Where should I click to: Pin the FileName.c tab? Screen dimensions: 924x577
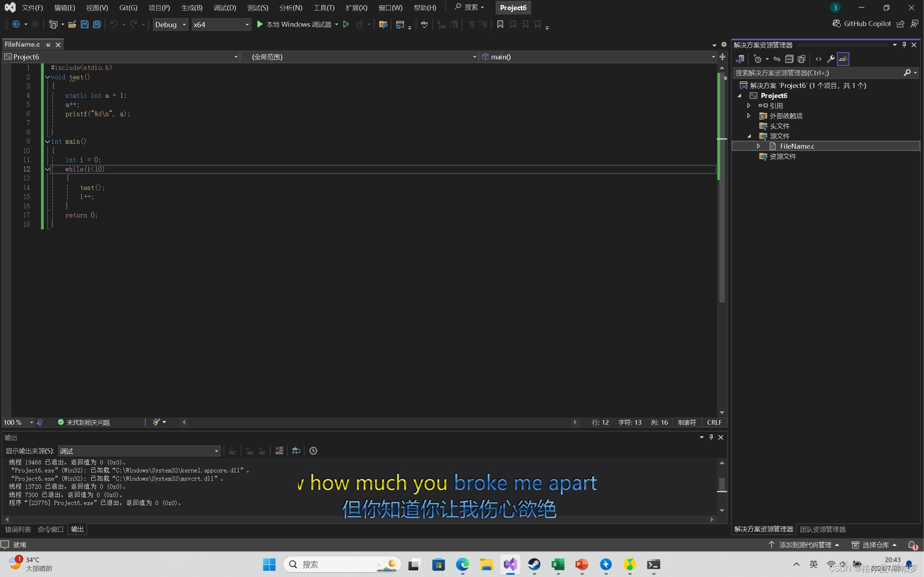(x=48, y=45)
